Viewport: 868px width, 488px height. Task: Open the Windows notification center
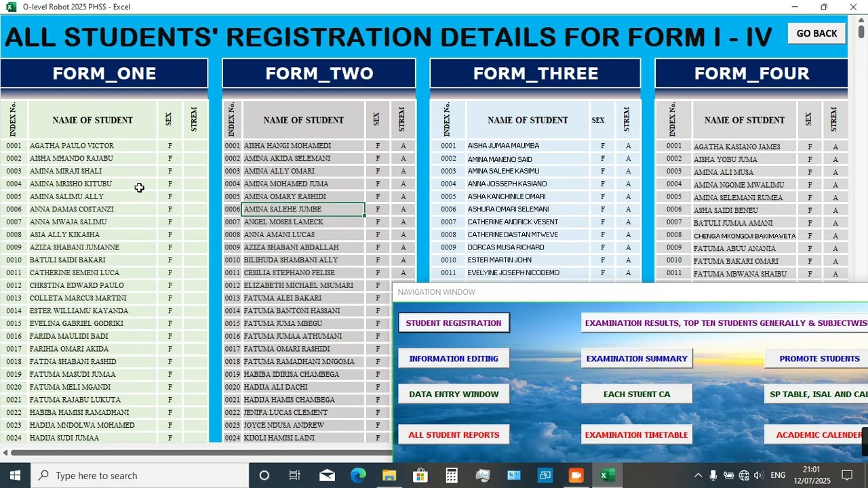coord(847,475)
